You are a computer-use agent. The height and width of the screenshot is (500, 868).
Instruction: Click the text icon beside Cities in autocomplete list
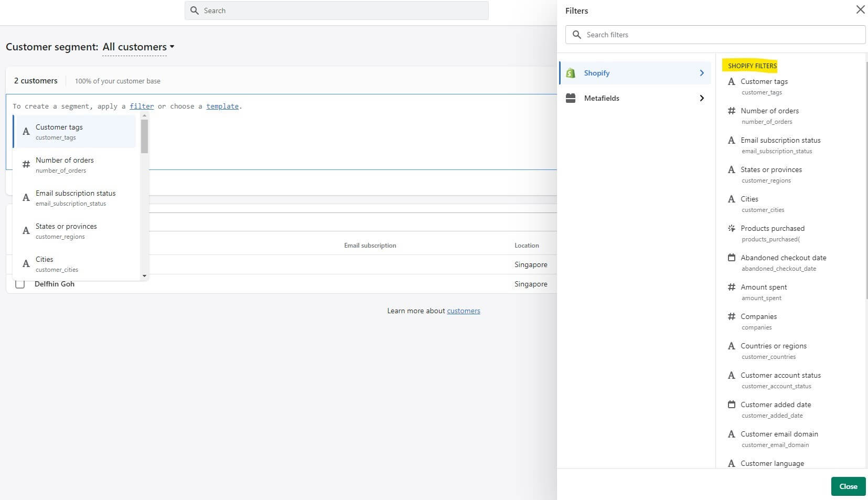(26, 264)
